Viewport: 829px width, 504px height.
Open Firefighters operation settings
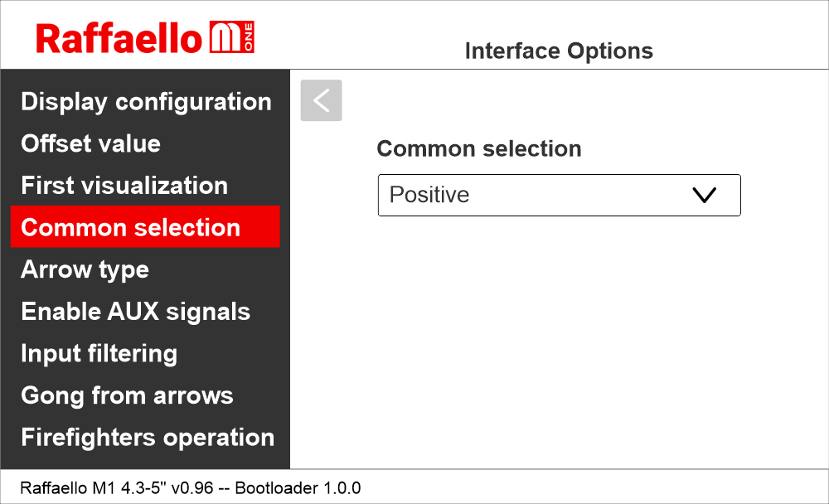[x=147, y=438]
